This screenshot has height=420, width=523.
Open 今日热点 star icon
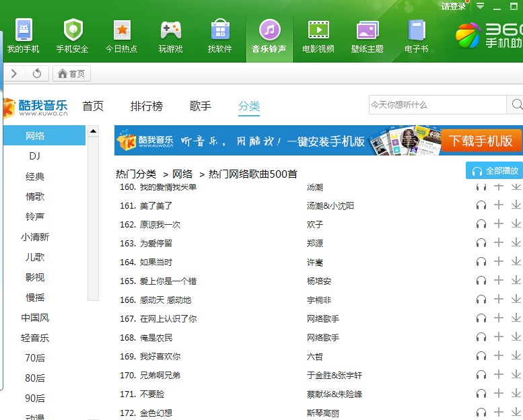(121, 30)
